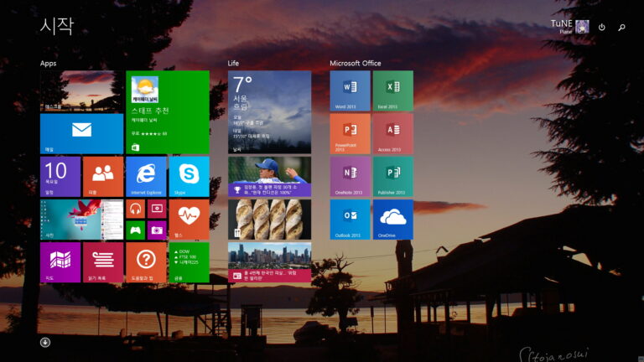Launch OneNote 2013
The height and width of the screenshot is (362, 644).
click(x=350, y=177)
